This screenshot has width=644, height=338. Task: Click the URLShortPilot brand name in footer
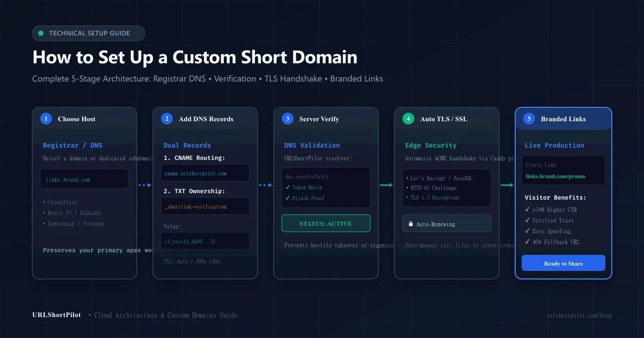click(x=56, y=315)
